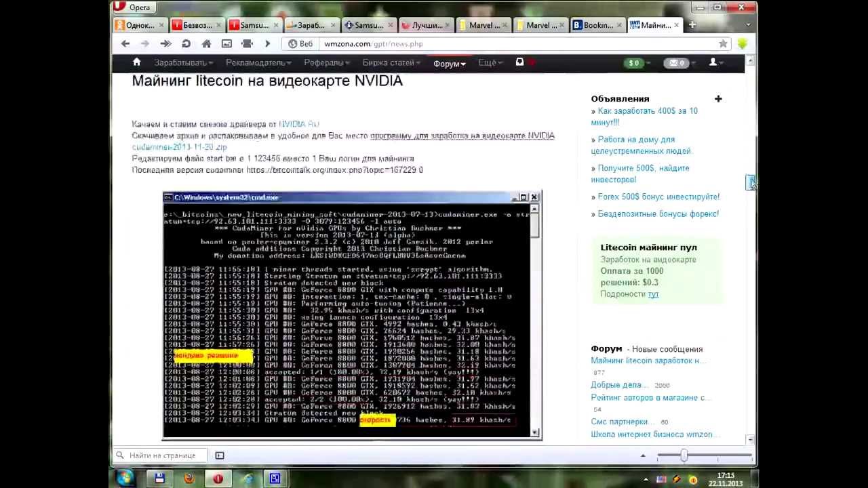
Task: Open the cudaminer-2013-11-20.zip link
Action: (x=180, y=147)
